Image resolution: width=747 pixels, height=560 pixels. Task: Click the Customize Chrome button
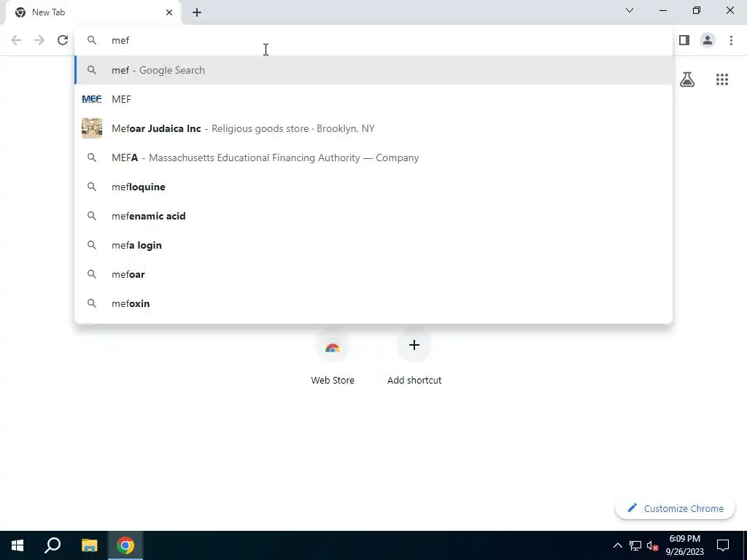pyautogui.click(x=675, y=508)
